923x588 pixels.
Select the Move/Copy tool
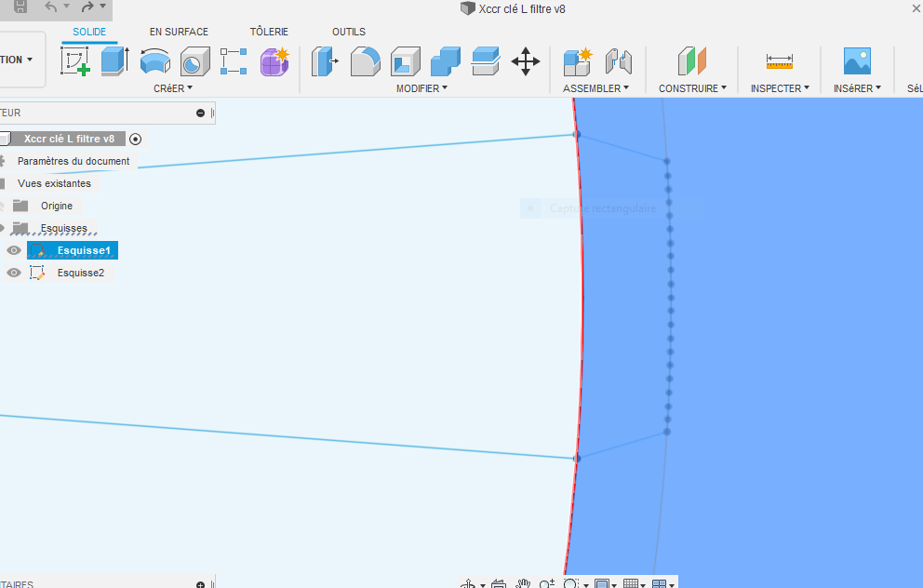[x=526, y=61]
